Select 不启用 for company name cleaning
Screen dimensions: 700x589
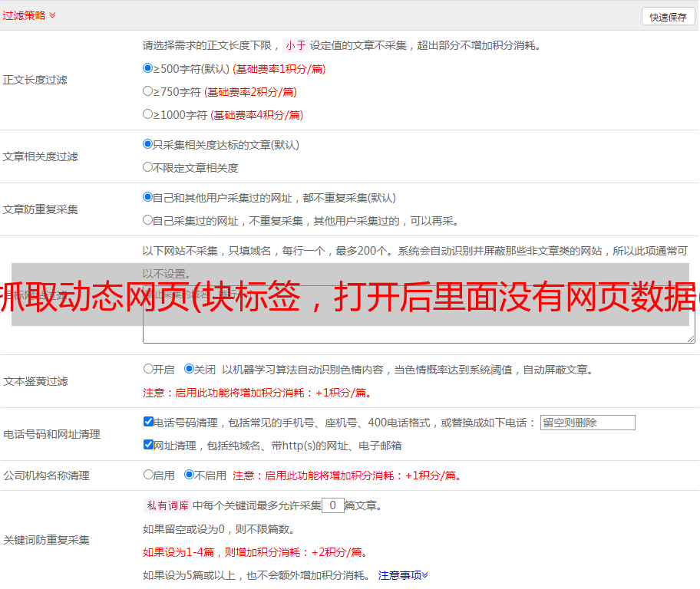point(190,475)
